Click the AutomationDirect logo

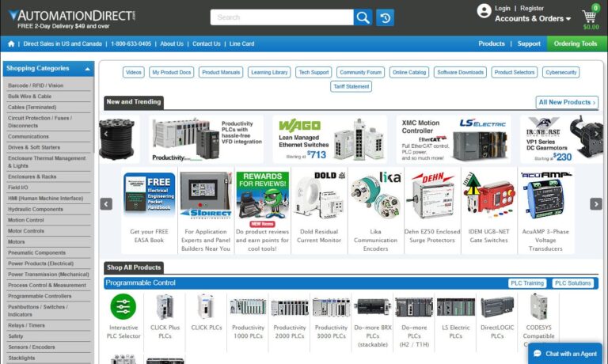(72, 16)
